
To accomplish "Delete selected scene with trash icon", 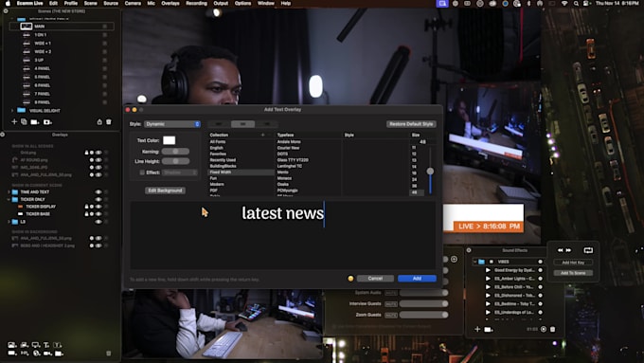I will pyautogui.click(x=109, y=121).
